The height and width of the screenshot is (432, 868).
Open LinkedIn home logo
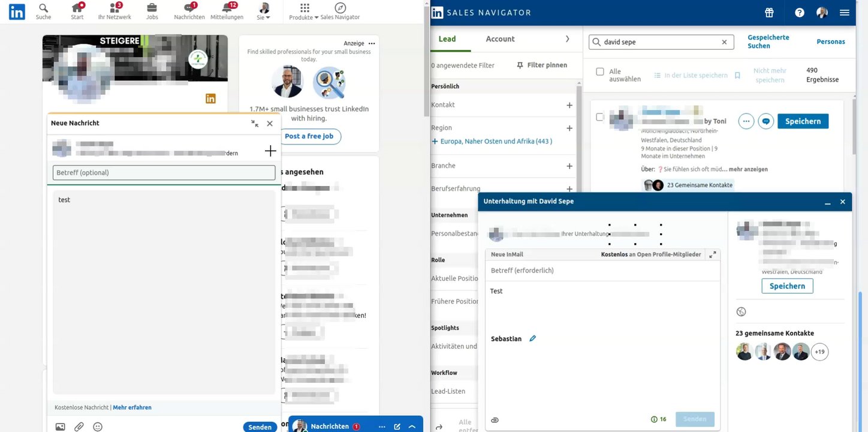pos(17,12)
